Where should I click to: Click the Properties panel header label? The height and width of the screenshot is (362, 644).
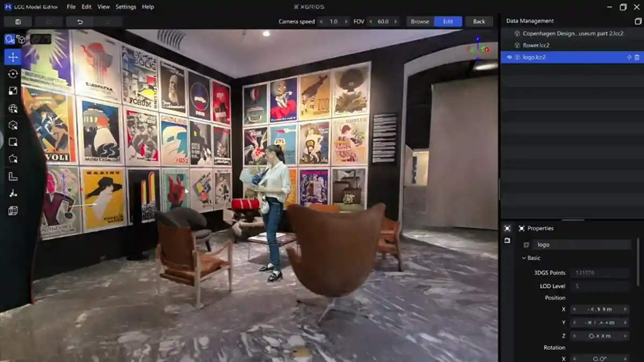click(x=540, y=228)
